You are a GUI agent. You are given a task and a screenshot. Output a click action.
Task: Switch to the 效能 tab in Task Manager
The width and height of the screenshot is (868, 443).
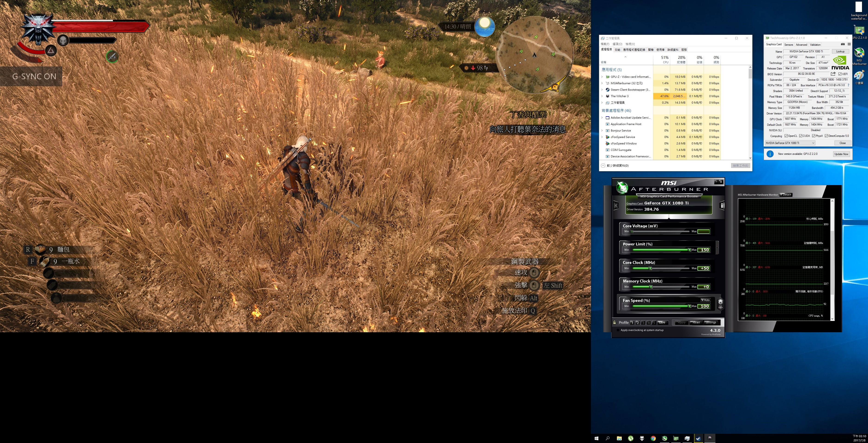click(x=617, y=50)
